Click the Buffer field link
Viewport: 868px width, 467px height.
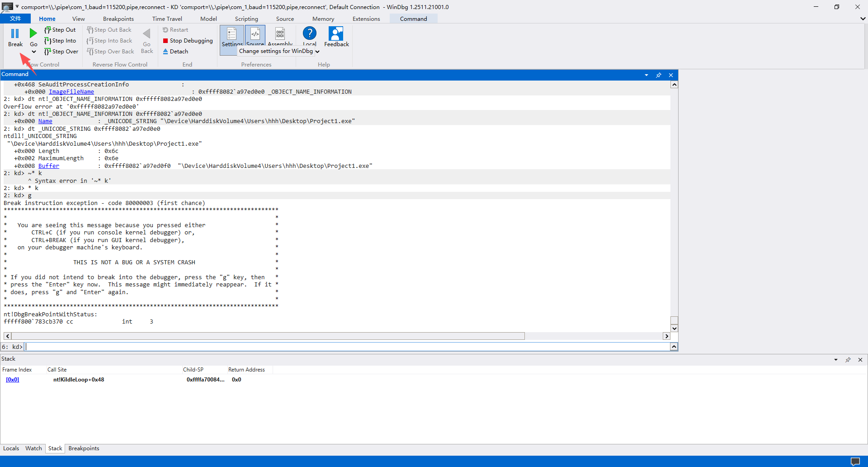tap(49, 166)
